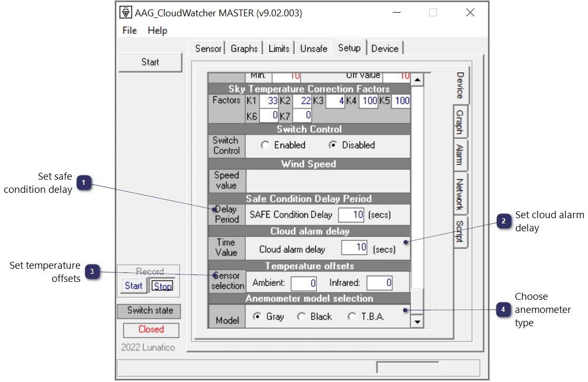
Task: Enable Switch Control radio button
Action: tap(265, 145)
